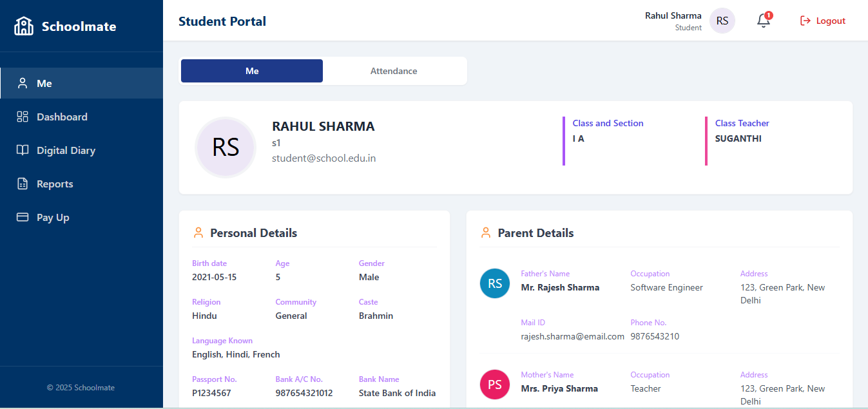Click the Pay Up card icon
The image size is (868, 409).
(23, 217)
